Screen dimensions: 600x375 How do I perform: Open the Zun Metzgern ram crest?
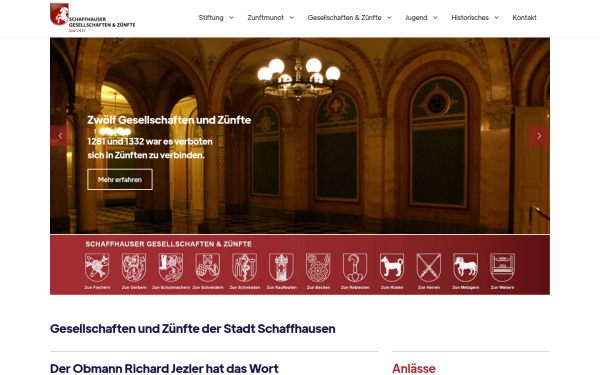465,267
